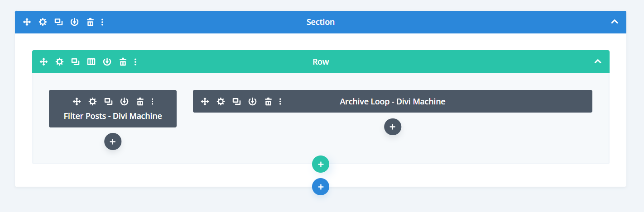The image size is (644, 212).
Task: Open Section more options menu
Action: (x=102, y=22)
